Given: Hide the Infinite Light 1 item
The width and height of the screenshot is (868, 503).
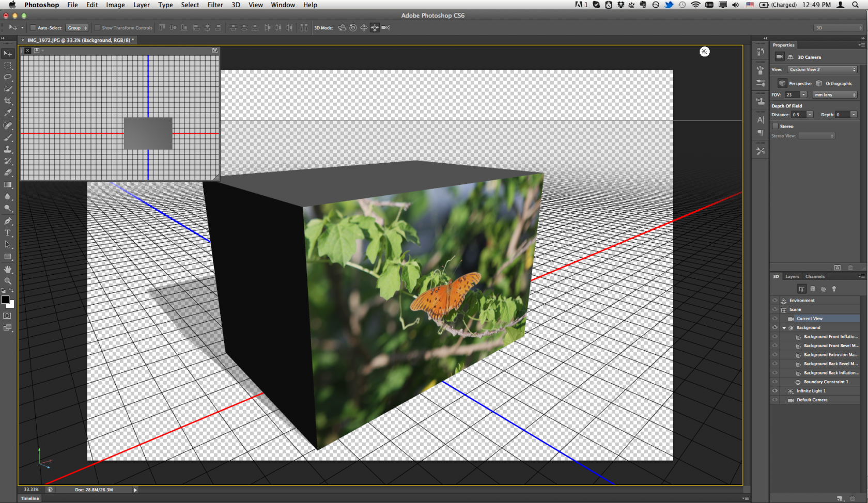Looking at the screenshot, I should point(774,391).
